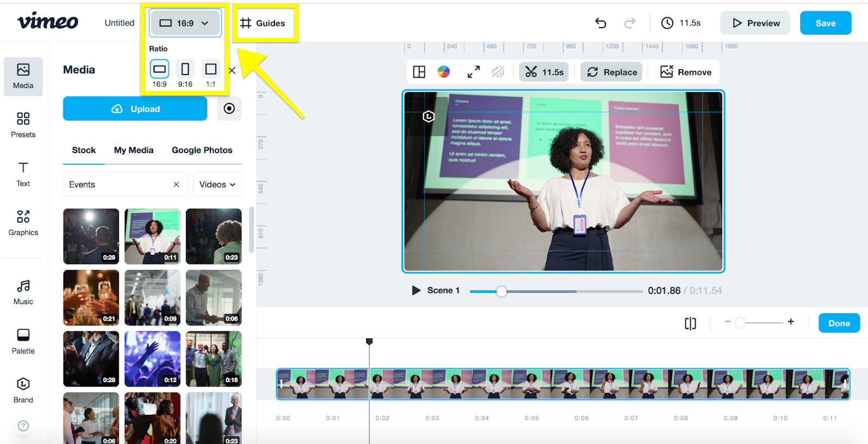Screen dimensions: 868x444
Task: Open the scene duration clock 11.5s
Action: pos(681,23)
